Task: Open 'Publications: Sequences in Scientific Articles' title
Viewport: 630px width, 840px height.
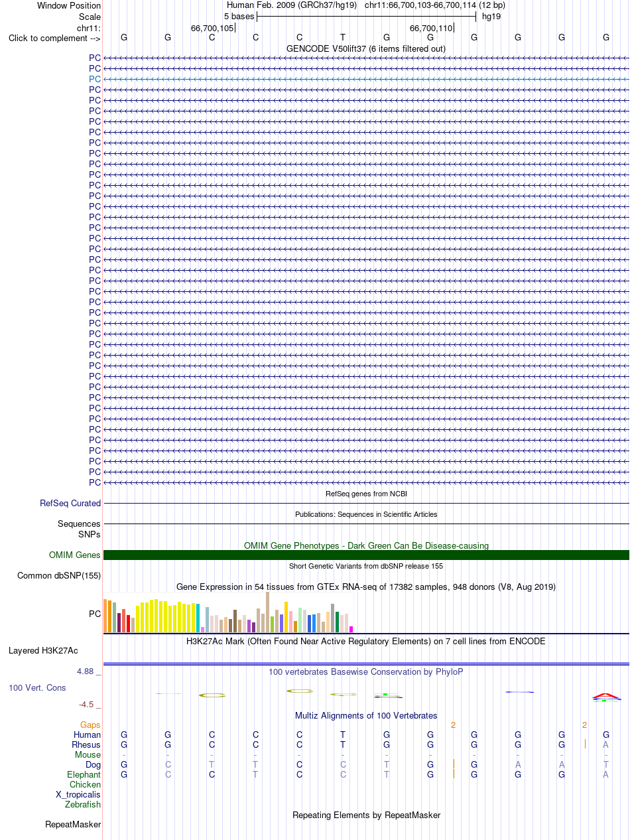Action: [366, 514]
